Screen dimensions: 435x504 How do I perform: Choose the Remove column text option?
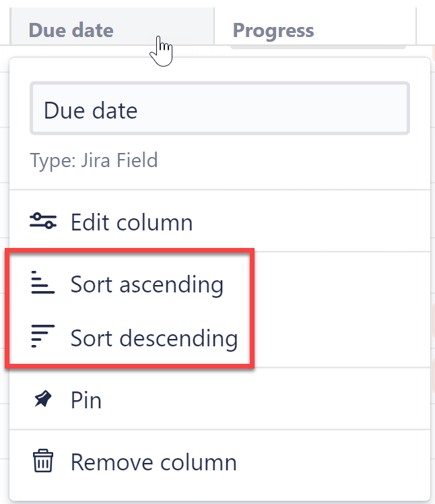point(154,462)
